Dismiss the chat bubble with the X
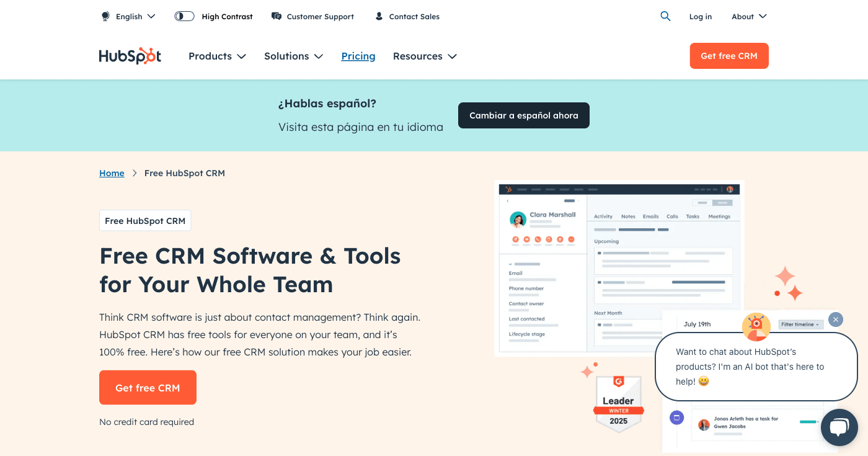Viewport: 868px width, 456px height. click(835, 320)
